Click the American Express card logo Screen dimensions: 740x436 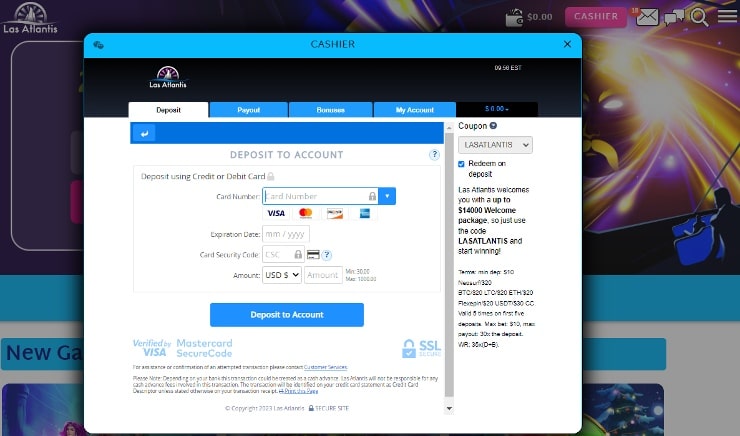pos(364,213)
